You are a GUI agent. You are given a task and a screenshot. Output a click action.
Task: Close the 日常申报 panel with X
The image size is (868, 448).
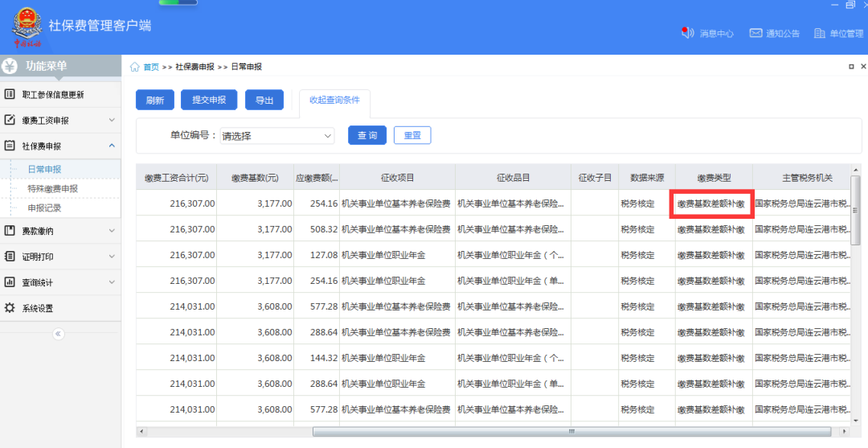pyautogui.click(x=863, y=67)
